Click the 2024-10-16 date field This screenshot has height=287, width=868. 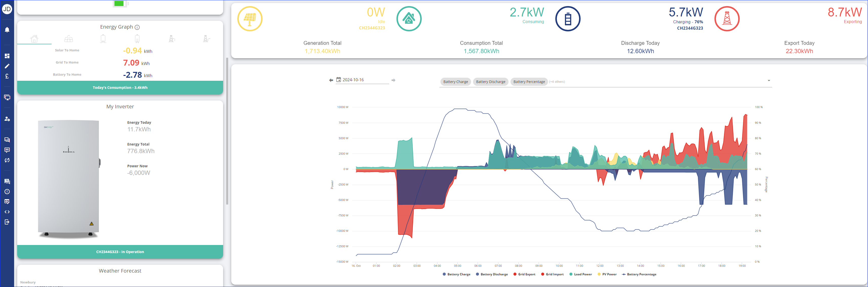click(x=362, y=80)
